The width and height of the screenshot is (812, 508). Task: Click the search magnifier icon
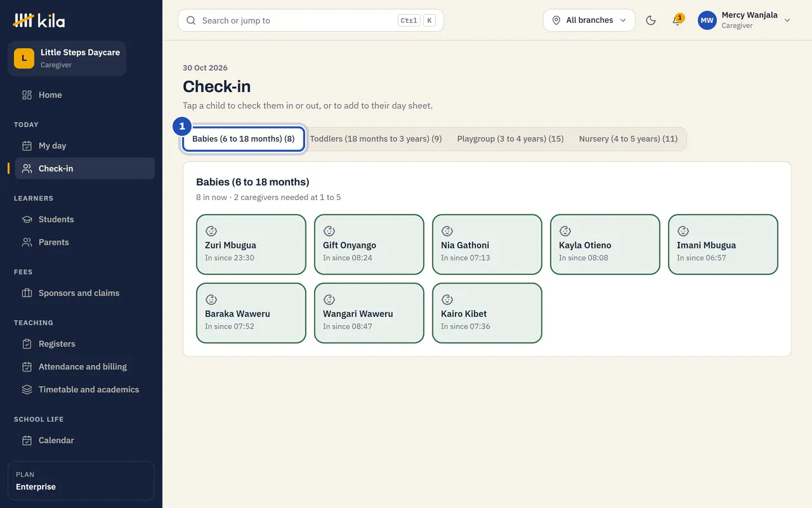coord(191,20)
